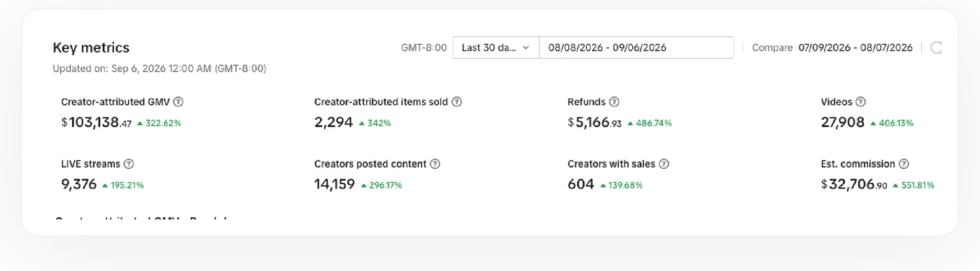This screenshot has height=271, width=980.
Task: Click the 2,294 items sold value
Action: [334, 123]
